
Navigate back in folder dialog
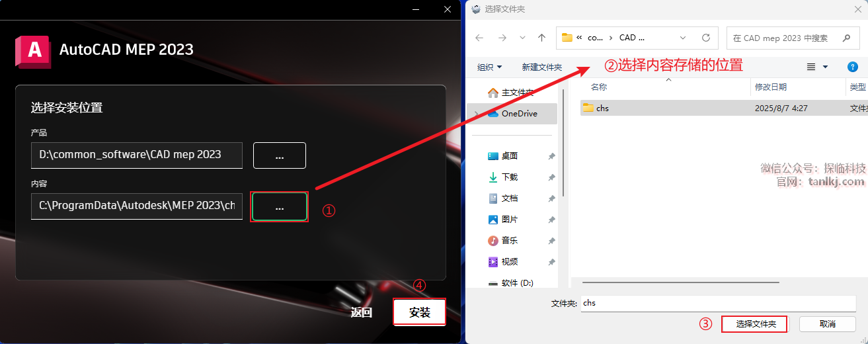[x=480, y=38]
